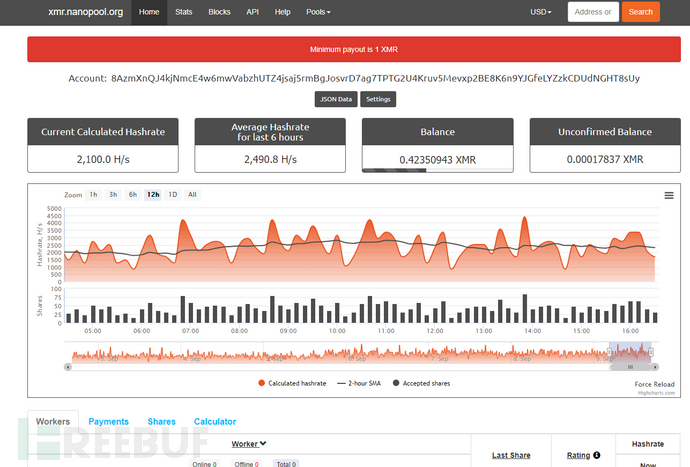Set chart zoom to 1h
690x467 pixels.
[x=94, y=195]
